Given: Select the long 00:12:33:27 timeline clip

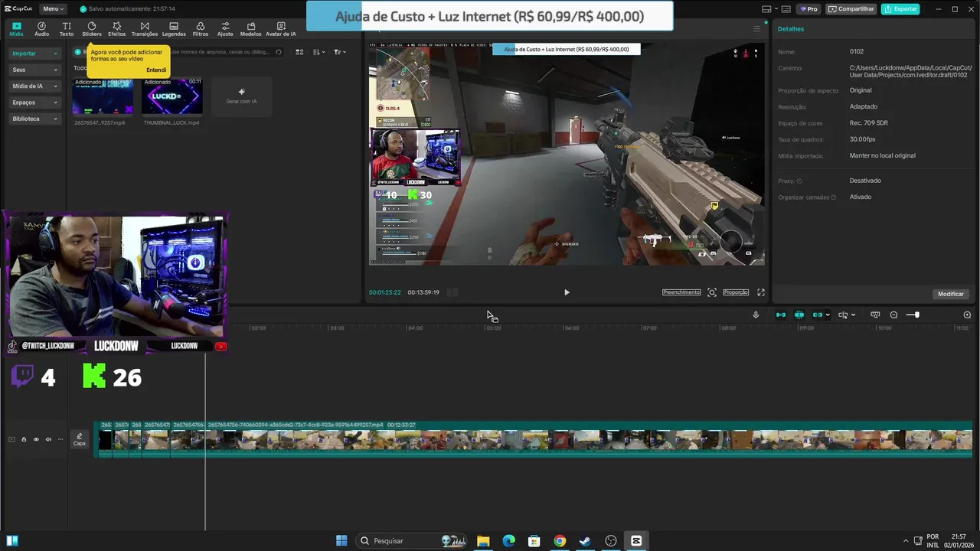Looking at the screenshot, I should tap(590, 439).
